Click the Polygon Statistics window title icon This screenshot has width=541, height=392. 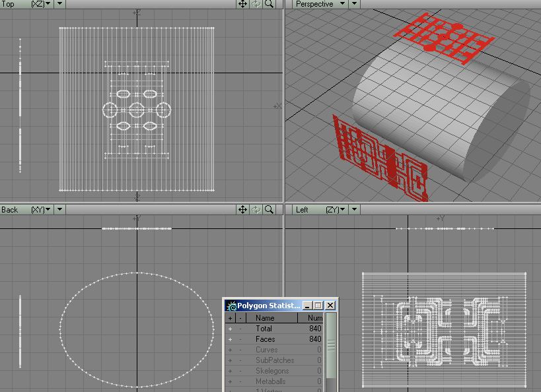coord(231,306)
